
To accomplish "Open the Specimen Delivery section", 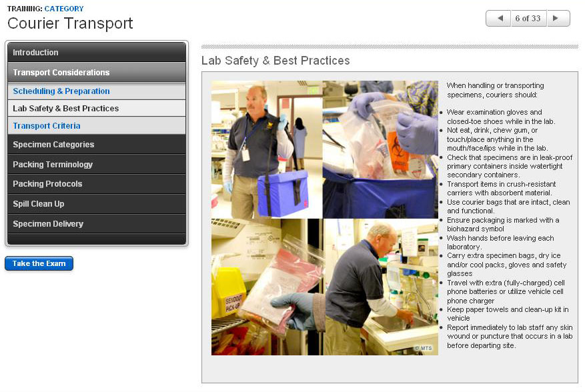I will (x=96, y=224).
